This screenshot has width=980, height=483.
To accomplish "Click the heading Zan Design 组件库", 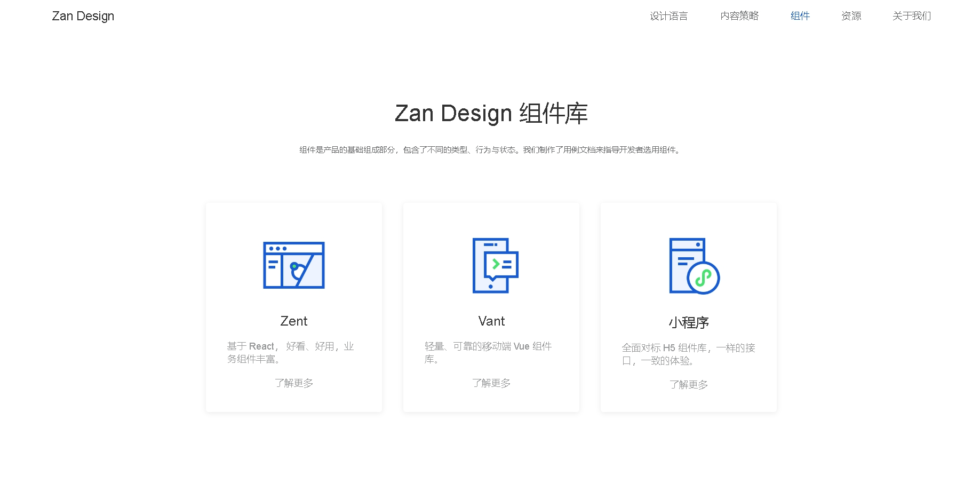I will (x=491, y=113).
